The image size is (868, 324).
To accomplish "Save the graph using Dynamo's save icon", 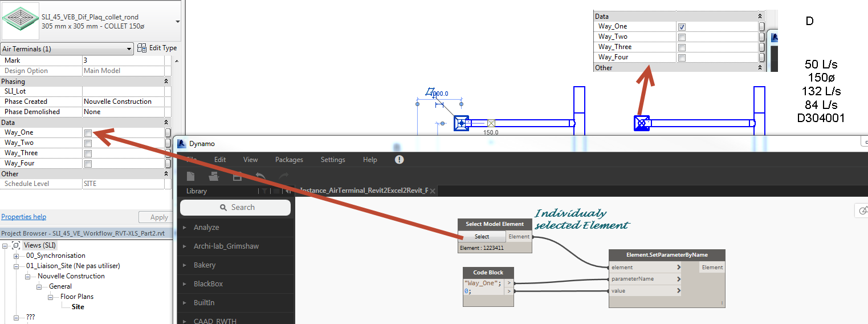I will (238, 176).
